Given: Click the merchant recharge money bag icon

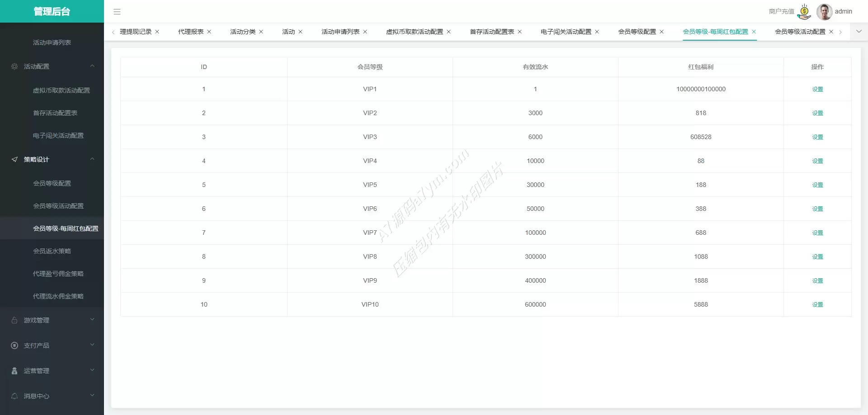Looking at the screenshot, I should tap(804, 12).
